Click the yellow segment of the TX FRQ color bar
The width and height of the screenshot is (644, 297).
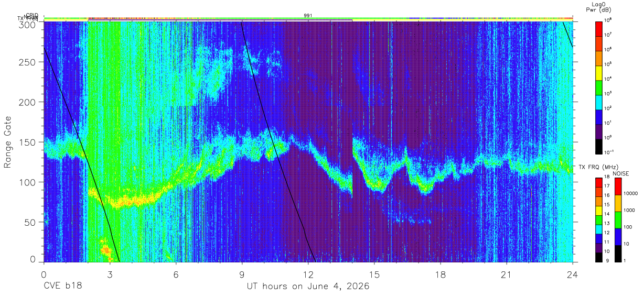click(x=598, y=210)
